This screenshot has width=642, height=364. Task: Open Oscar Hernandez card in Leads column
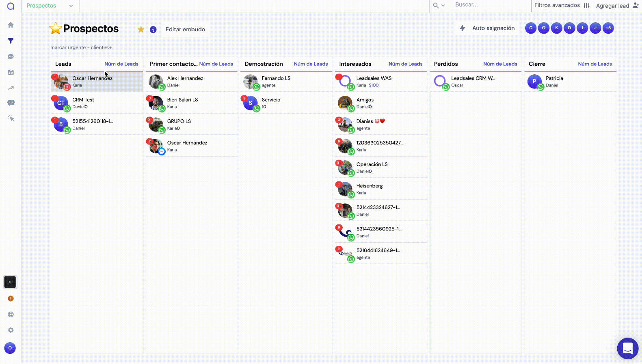[x=97, y=82]
